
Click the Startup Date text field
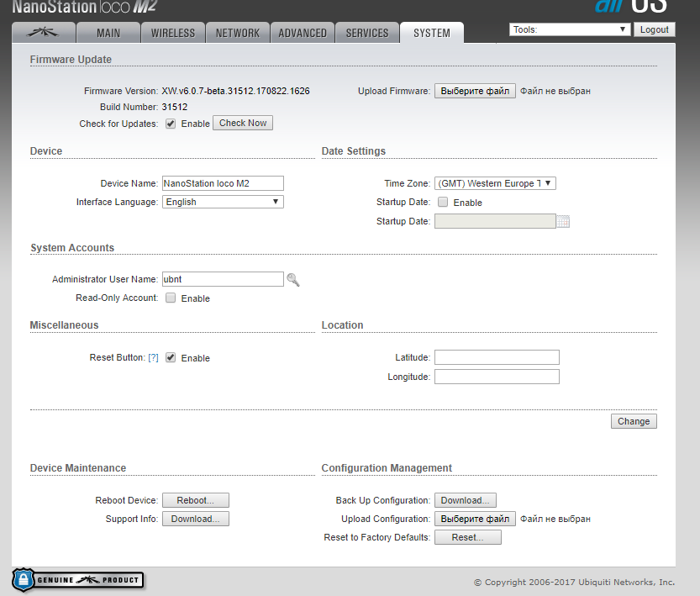point(495,221)
